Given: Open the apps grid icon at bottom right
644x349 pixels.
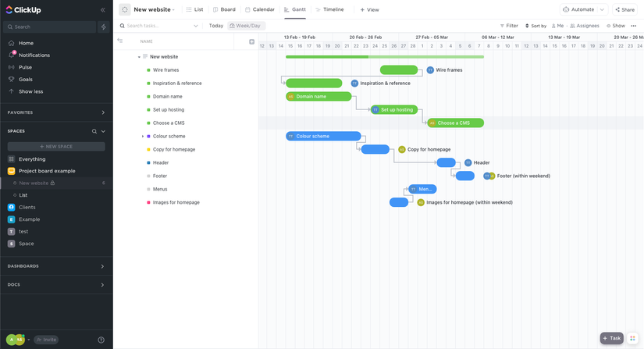Looking at the screenshot, I should pyautogui.click(x=633, y=338).
